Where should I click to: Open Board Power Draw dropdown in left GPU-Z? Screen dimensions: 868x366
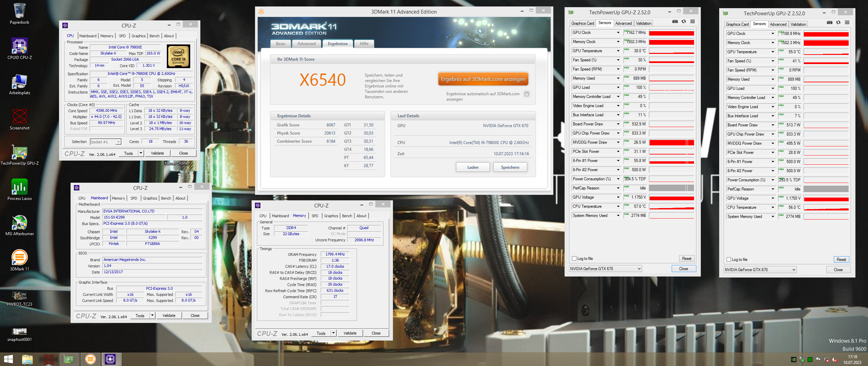(x=618, y=124)
